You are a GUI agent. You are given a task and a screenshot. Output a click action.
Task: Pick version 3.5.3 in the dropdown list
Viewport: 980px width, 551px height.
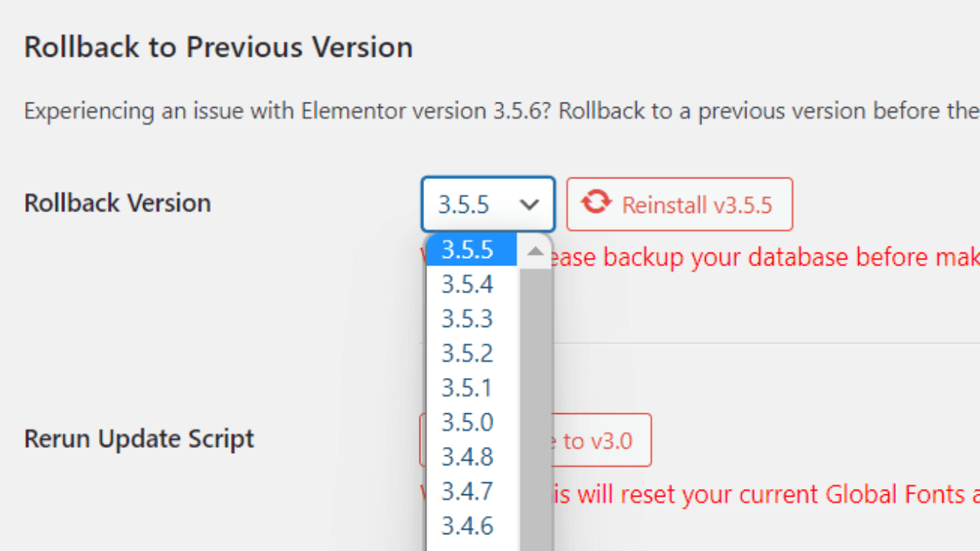pyautogui.click(x=467, y=319)
